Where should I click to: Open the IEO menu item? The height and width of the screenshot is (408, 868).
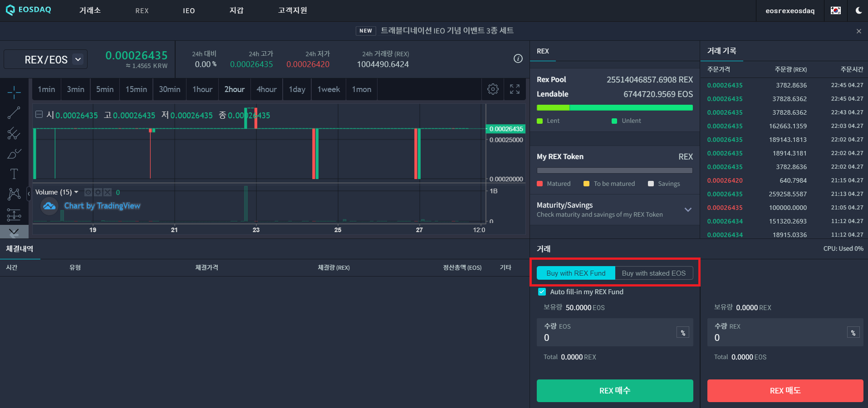(x=189, y=10)
